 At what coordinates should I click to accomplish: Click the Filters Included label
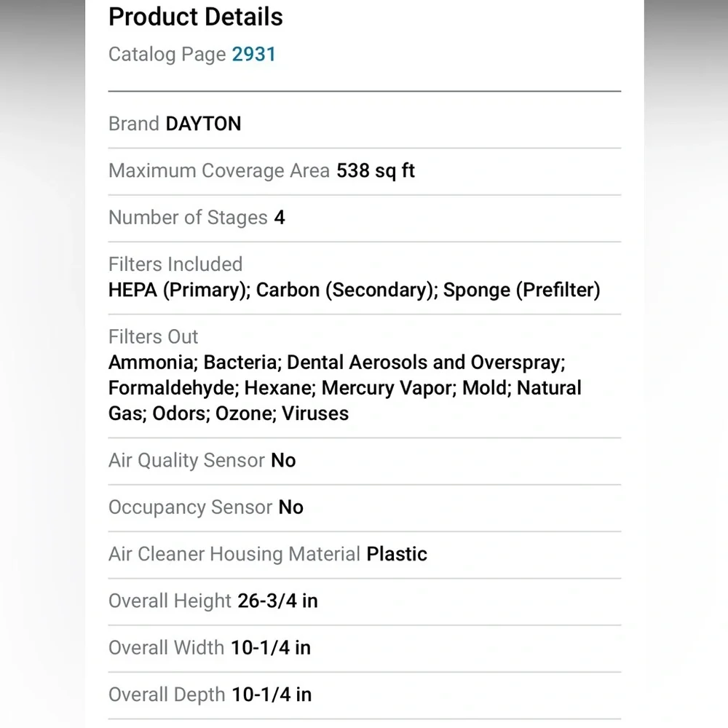(x=175, y=264)
